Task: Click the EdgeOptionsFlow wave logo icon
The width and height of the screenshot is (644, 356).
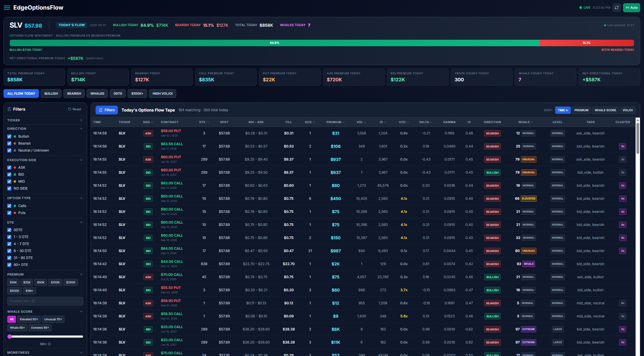Action: (7, 8)
